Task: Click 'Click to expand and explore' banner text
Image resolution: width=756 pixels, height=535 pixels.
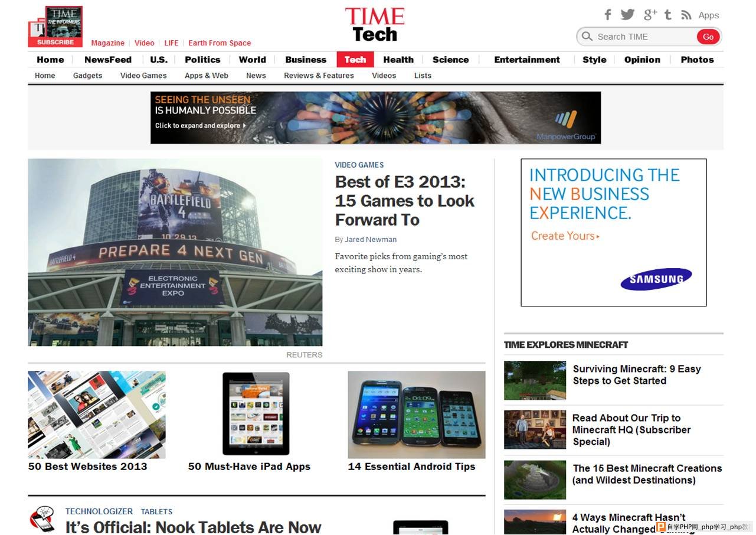Action: click(x=201, y=126)
